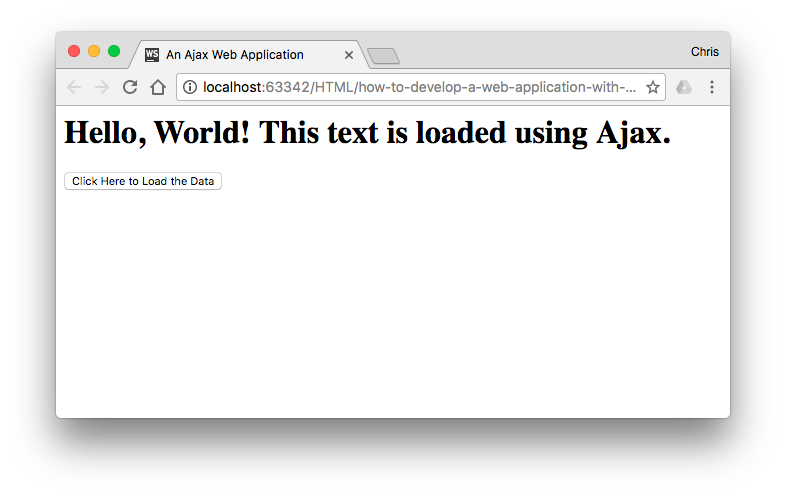This screenshot has width=786, height=498.
Task: Minimize the window with the yellow button
Action: [94, 51]
